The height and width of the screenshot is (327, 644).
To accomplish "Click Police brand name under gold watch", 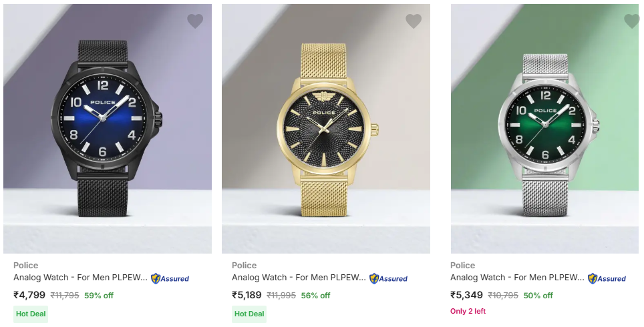I will [245, 265].
